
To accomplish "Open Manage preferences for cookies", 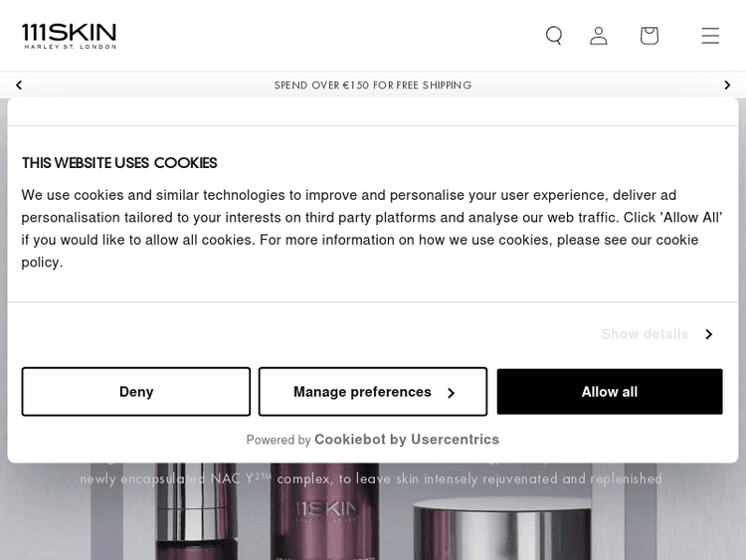I will [373, 392].
